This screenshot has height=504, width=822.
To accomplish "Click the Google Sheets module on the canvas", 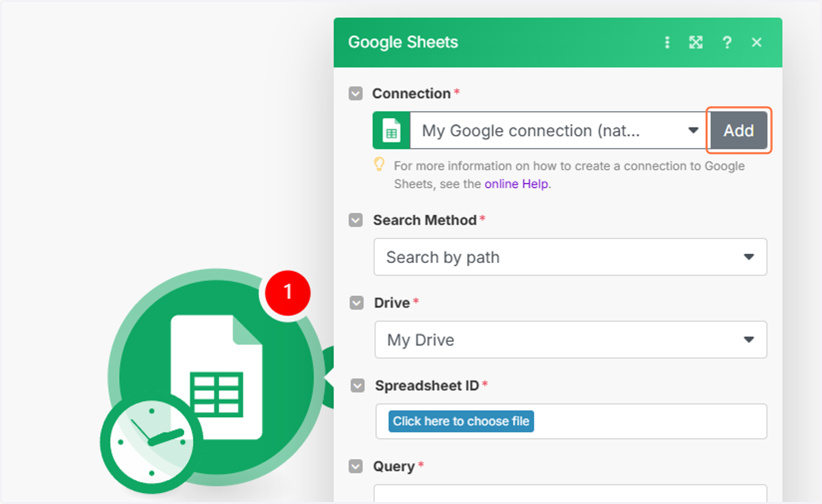I will tap(215, 377).
